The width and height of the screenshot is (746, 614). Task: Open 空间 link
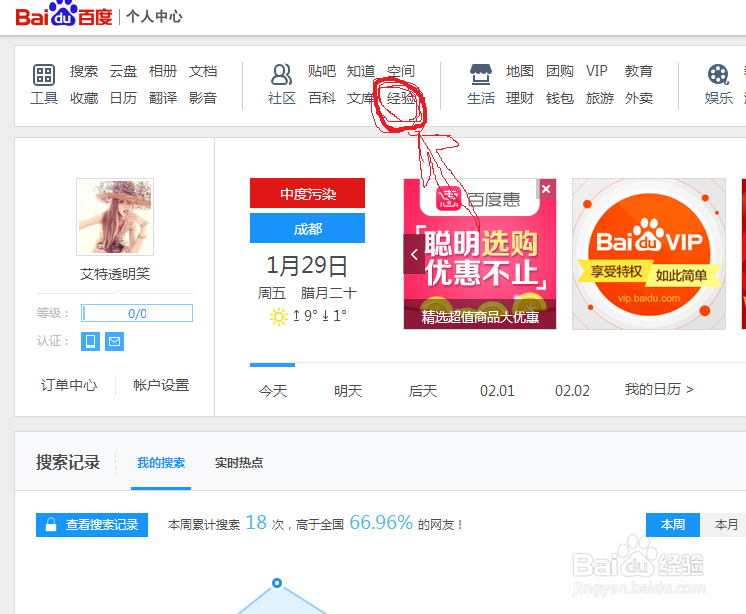[401, 71]
